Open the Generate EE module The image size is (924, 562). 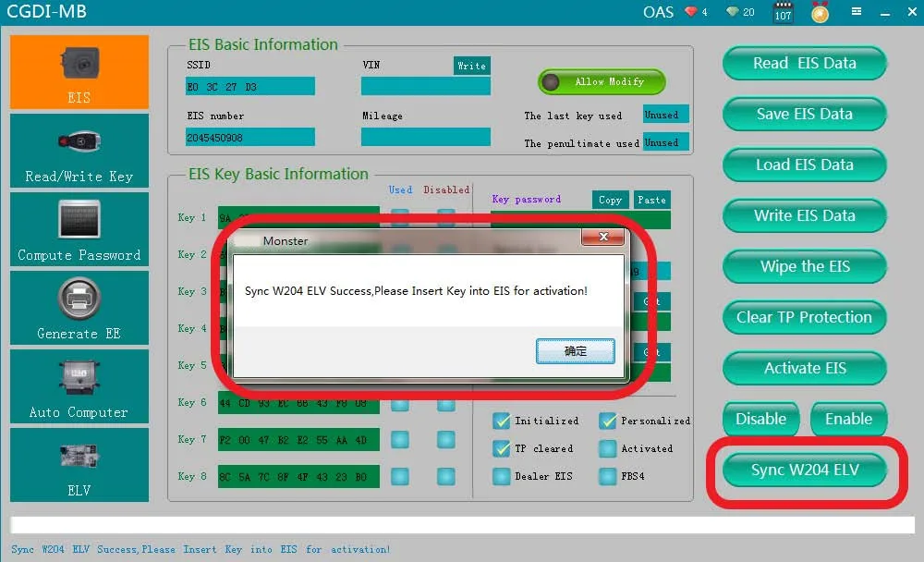click(79, 308)
